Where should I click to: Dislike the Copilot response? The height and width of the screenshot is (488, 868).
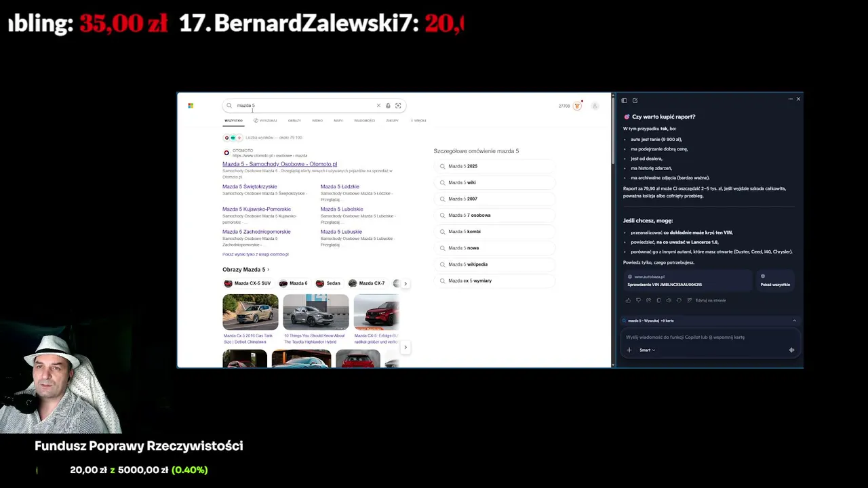(638, 300)
